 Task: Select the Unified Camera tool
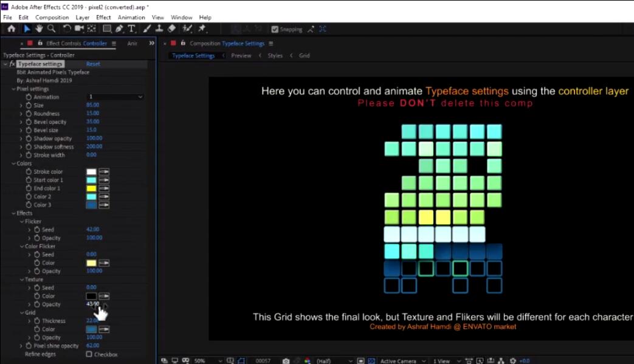pos(79,29)
